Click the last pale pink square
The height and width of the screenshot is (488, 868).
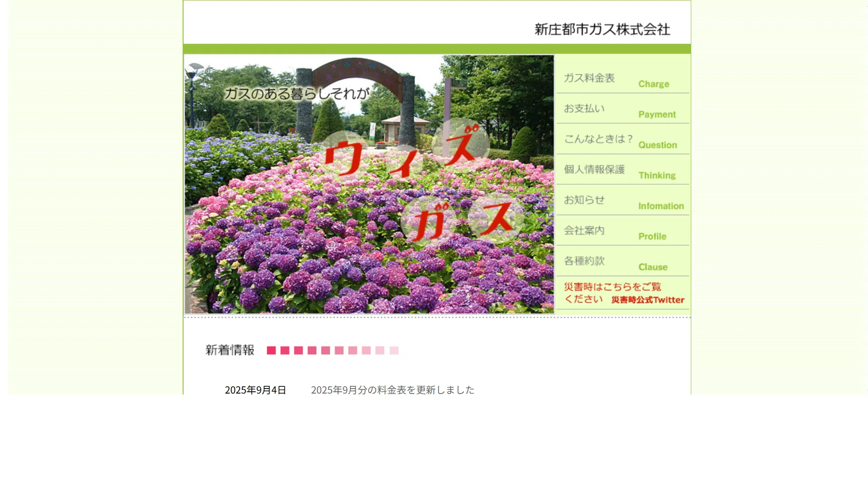394,351
